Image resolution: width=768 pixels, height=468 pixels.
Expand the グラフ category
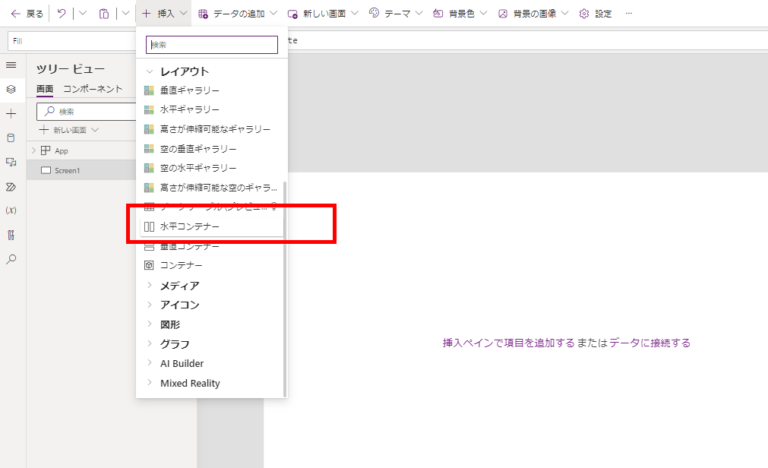(151, 344)
